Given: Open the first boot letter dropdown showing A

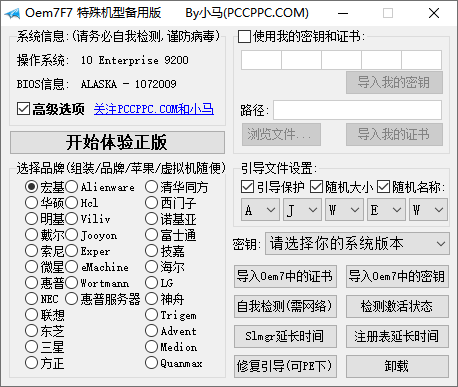Looking at the screenshot, I should [x=260, y=210].
